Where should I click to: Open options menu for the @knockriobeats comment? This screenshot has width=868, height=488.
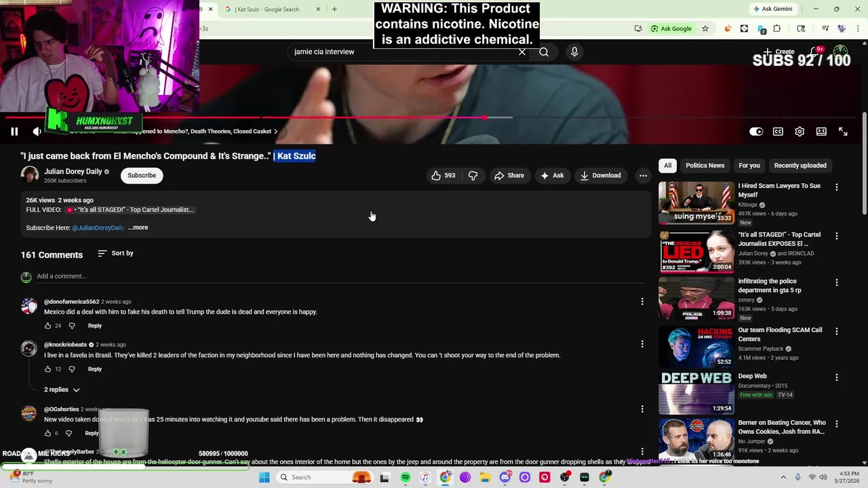[x=642, y=344]
